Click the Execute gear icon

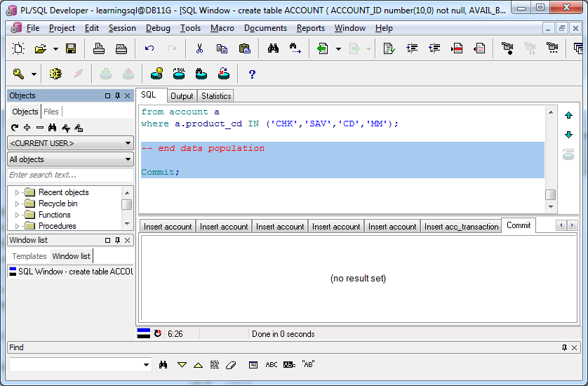pos(55,74)
